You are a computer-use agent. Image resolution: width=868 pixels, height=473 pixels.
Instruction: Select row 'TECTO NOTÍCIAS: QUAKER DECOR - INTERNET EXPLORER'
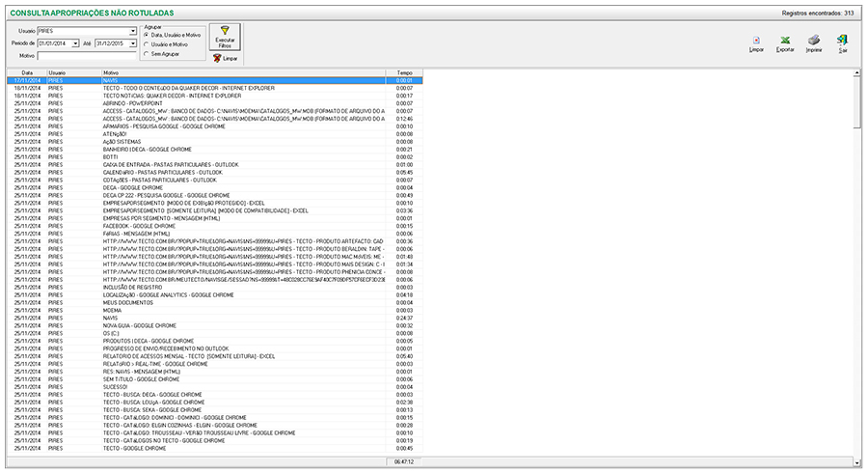coord(215,96)
